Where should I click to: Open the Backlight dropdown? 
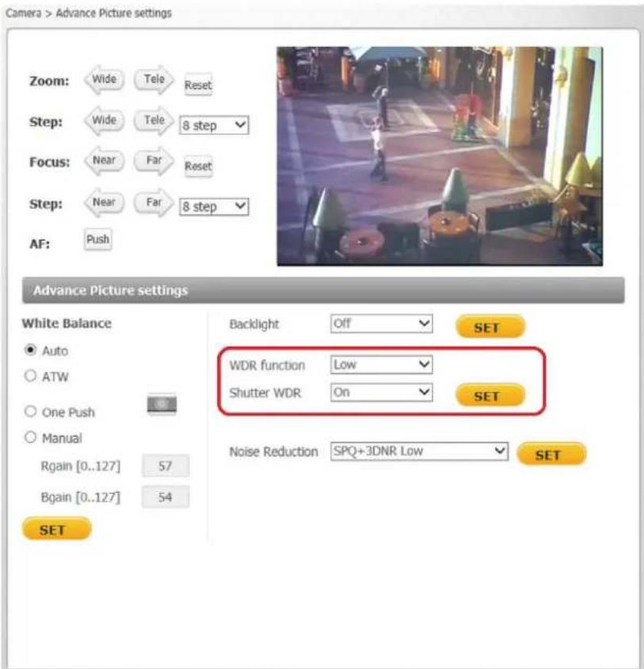click(x=381, y=324)
